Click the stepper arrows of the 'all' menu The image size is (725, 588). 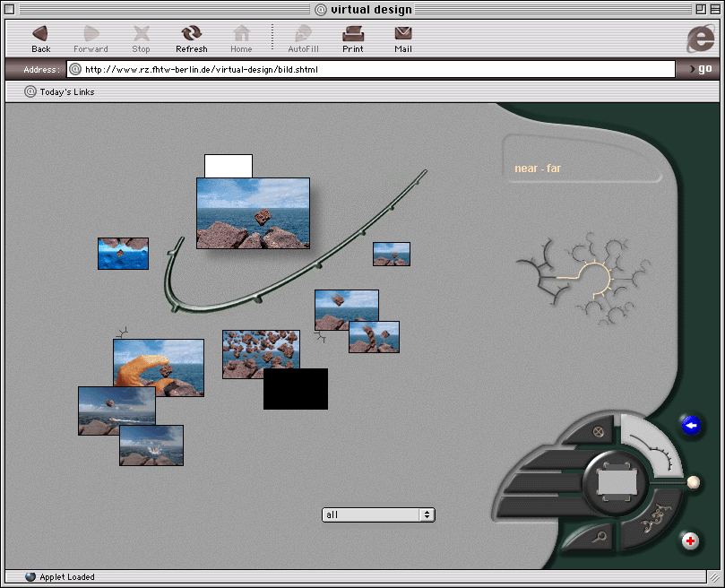427,514
